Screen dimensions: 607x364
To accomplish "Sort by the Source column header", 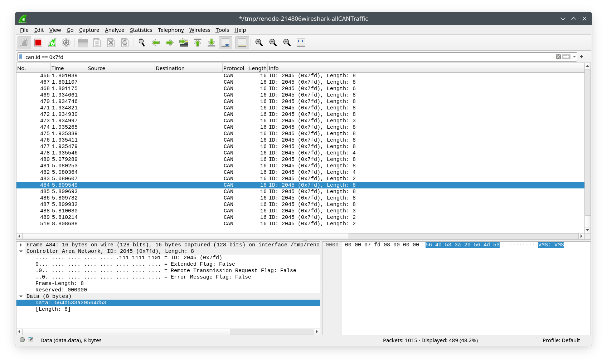I will point(121,68).
